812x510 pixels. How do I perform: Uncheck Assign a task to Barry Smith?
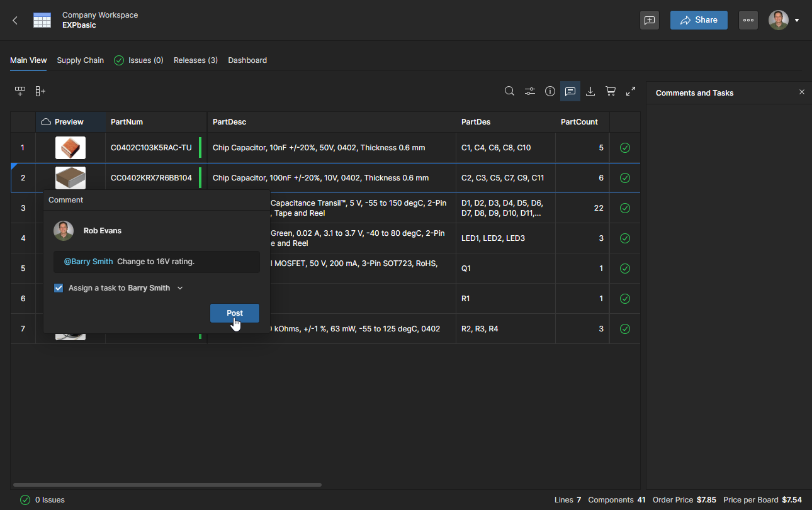coord(59,288)
